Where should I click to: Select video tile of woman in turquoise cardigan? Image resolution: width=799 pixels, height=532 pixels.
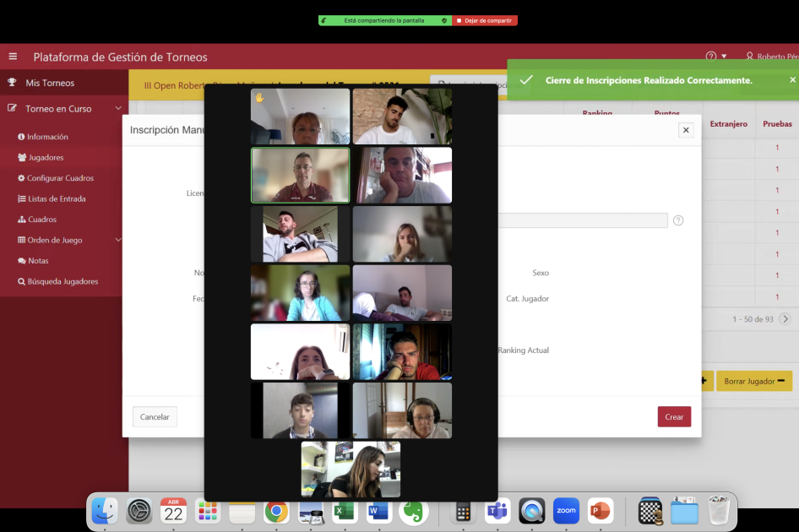300,292
